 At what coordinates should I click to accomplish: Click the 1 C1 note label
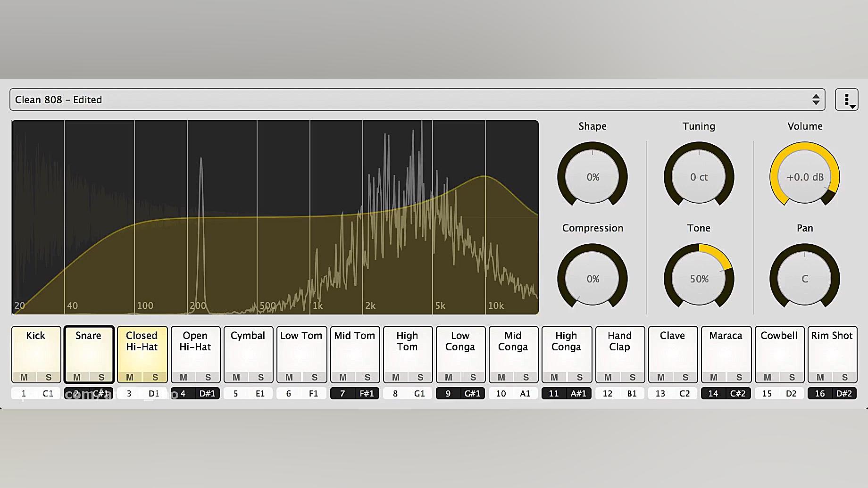point(36,393)
